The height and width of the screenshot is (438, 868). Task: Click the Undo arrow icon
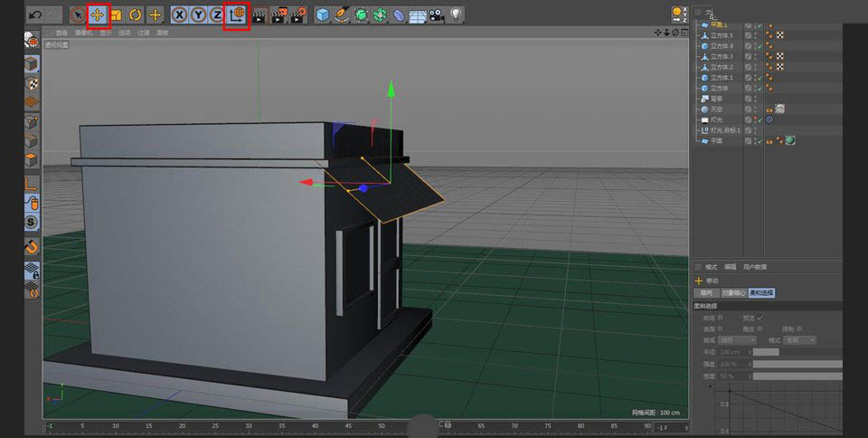[34, 14]
